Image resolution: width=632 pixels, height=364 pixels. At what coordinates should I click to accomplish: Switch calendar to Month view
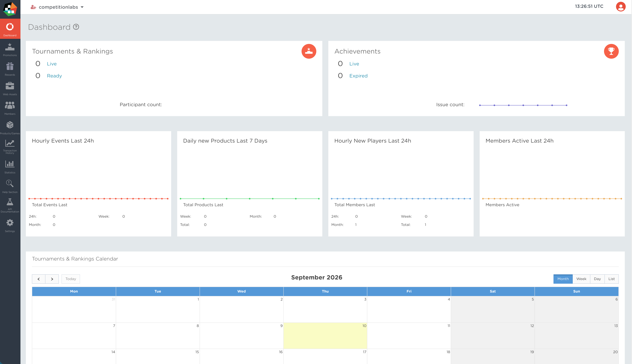coord(563,279)
